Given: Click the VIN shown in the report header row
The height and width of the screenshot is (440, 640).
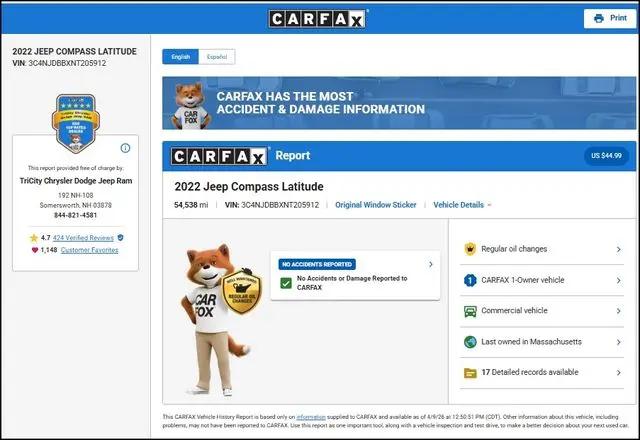Looking at the screenshot, I should (272, 205).
